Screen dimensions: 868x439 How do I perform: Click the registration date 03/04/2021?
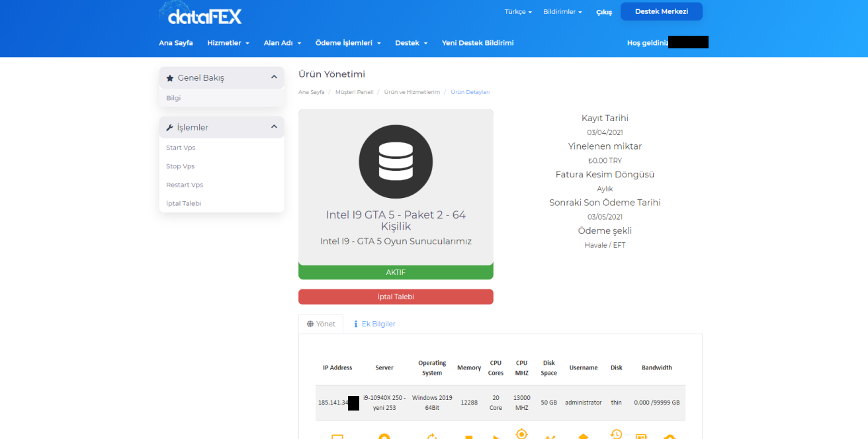pyautogui.click(x=605, y=132)
